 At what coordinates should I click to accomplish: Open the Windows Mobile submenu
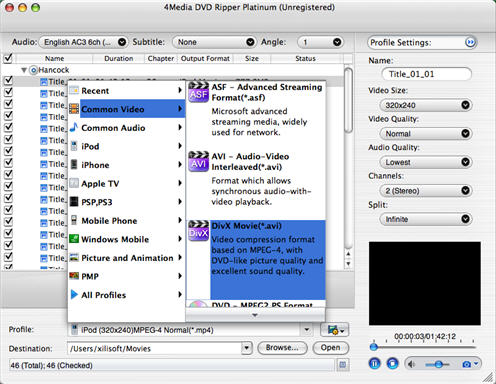pyautogui.click(x=127, y=239)
